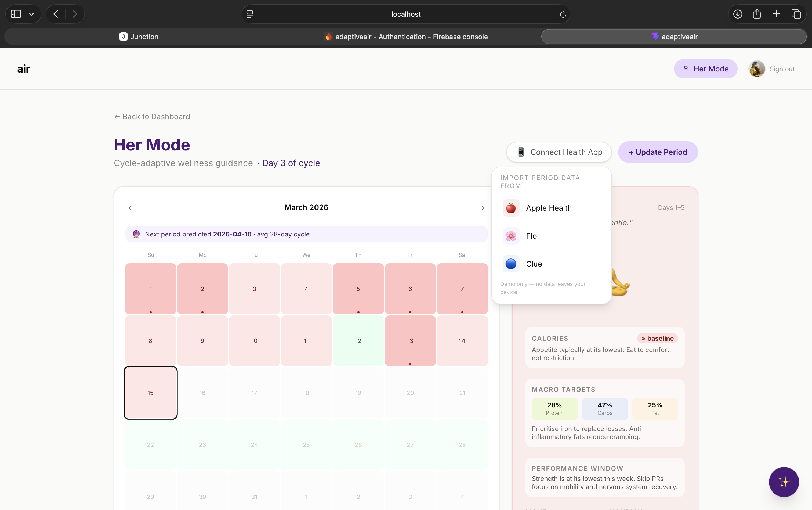The width and height of the screenshot is (812, 510).
Task: Expand the sidebar dropdown chevron in Safari
Action: pyautogui.click(x=31, y=14)
